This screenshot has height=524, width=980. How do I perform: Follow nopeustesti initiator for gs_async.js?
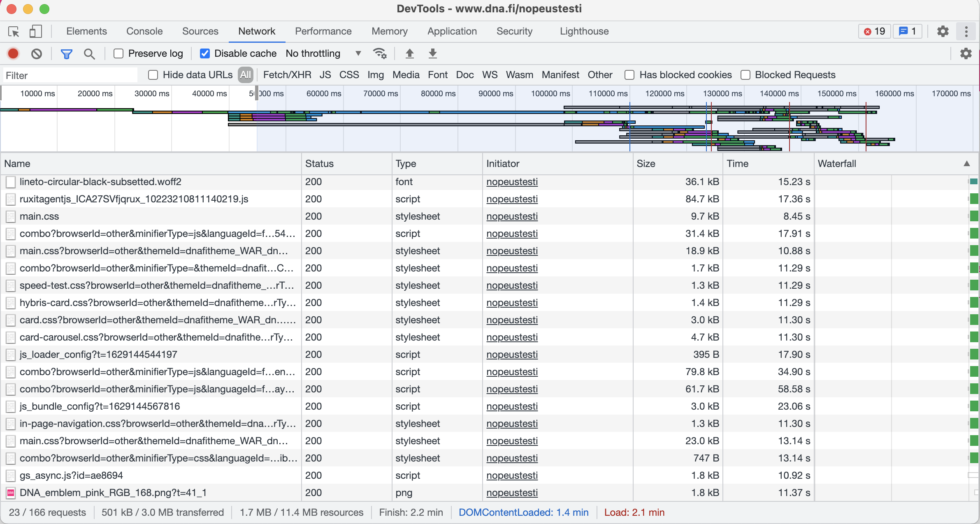512,475
